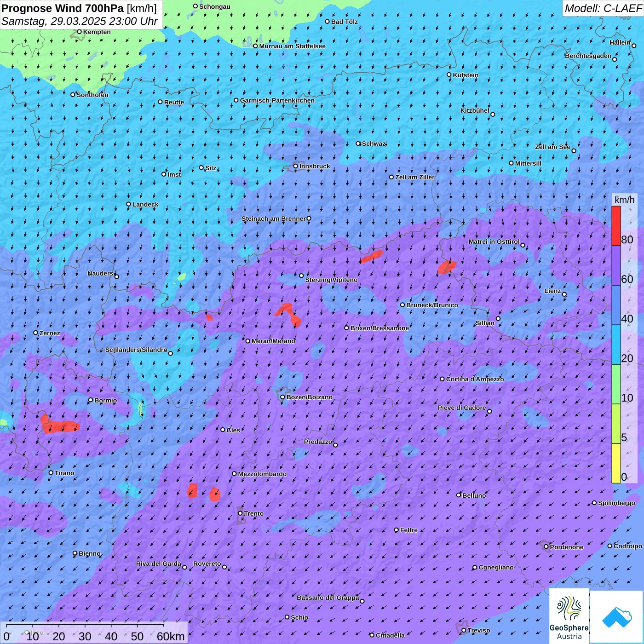
Task: Click the Mezzolombardo label
Action: 262,474
